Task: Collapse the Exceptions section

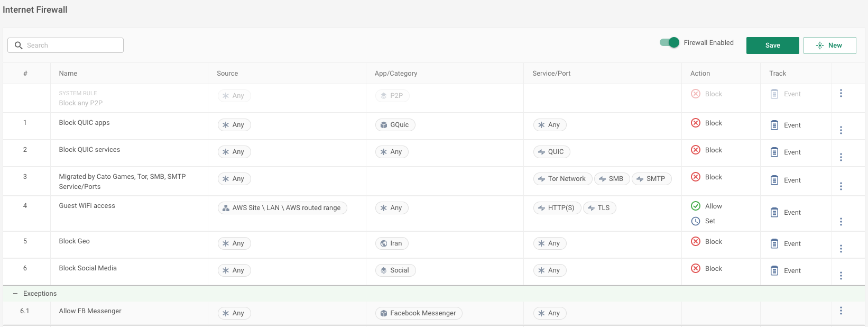Action: coord(15,294)
